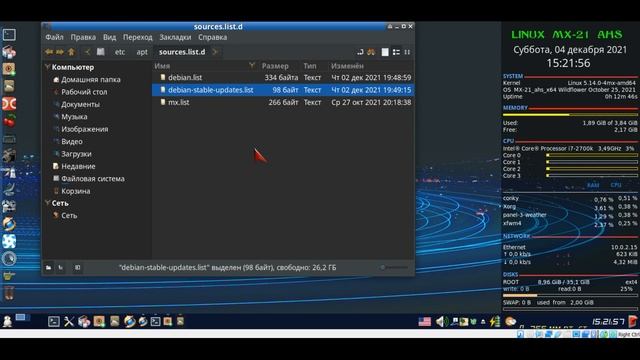Open Документы in the sidebar
Image resolution: width=640 pixels, height=360 pixels.
[80, 104]
